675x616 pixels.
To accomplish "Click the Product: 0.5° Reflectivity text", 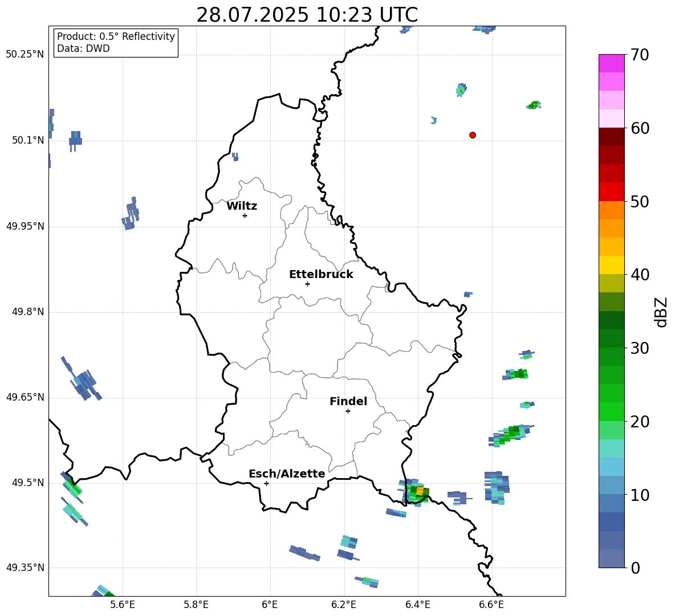I will [x=116, y=36].
